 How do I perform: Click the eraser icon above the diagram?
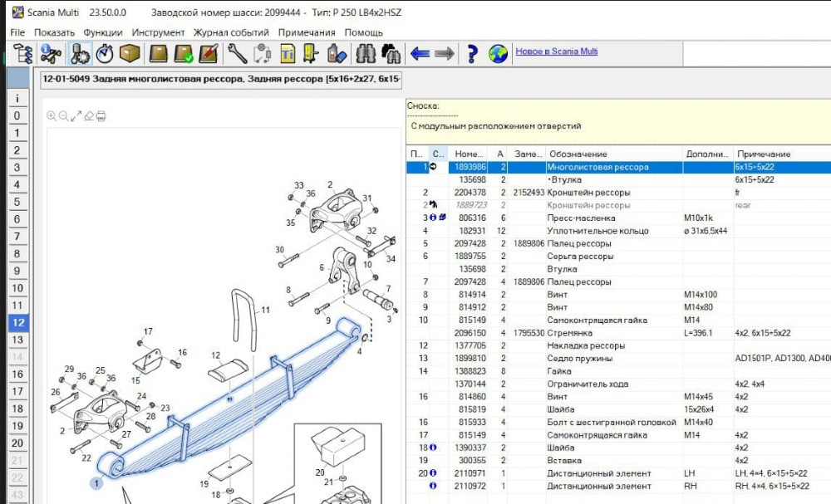pyautogui.click(x=88, y=116)
